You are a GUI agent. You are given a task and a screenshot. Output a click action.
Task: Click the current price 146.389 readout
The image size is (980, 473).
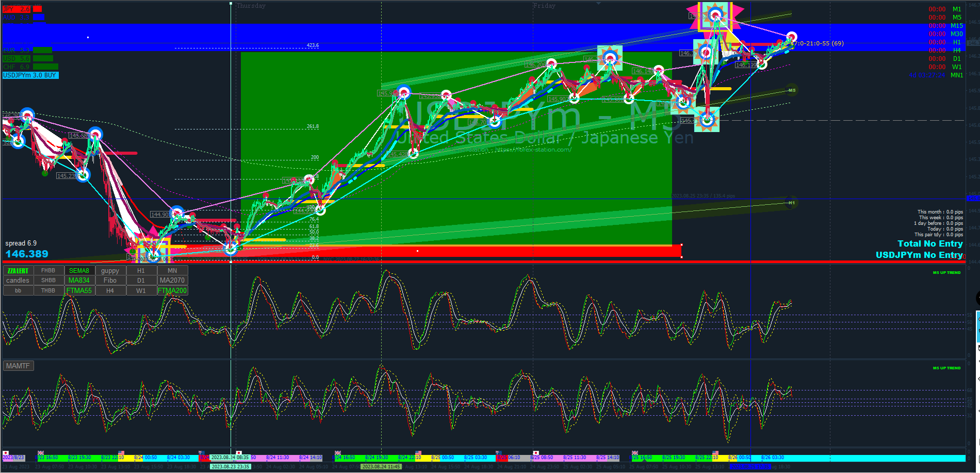click(x=27, y=254)
